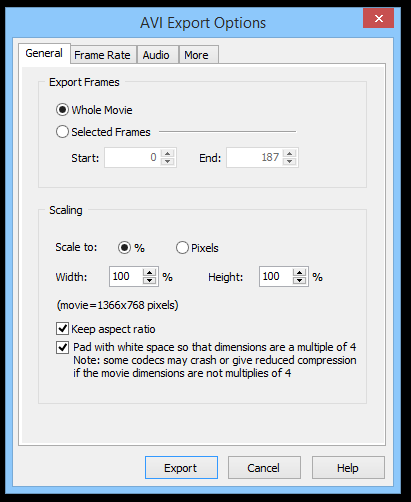The image size is (411, 502).
Task: Decrease the Height percentage
Action: pyautogui.click(x=299, y=281)
